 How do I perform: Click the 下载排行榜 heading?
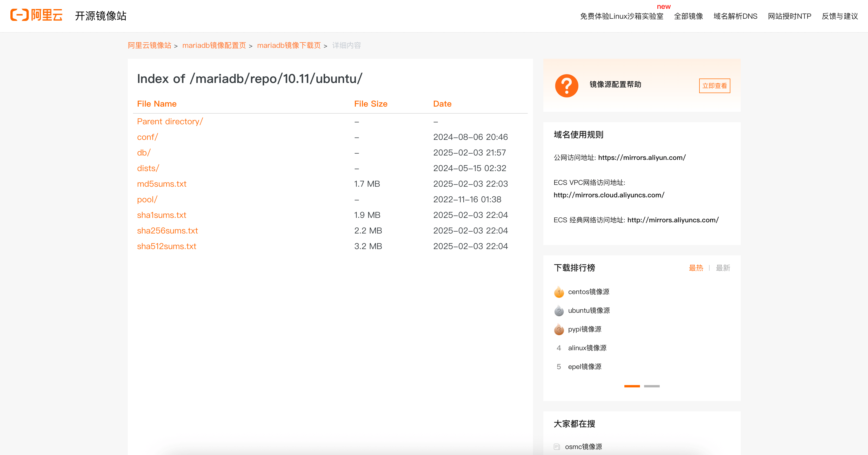tap(574, 268)
